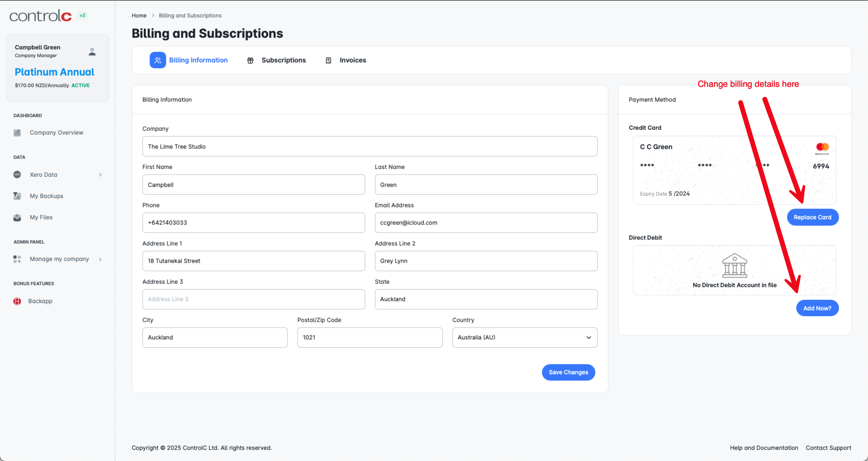The image size is (868, 461).
Task: Click the Manage my company grid icon
Action: (x=17, y=259)
